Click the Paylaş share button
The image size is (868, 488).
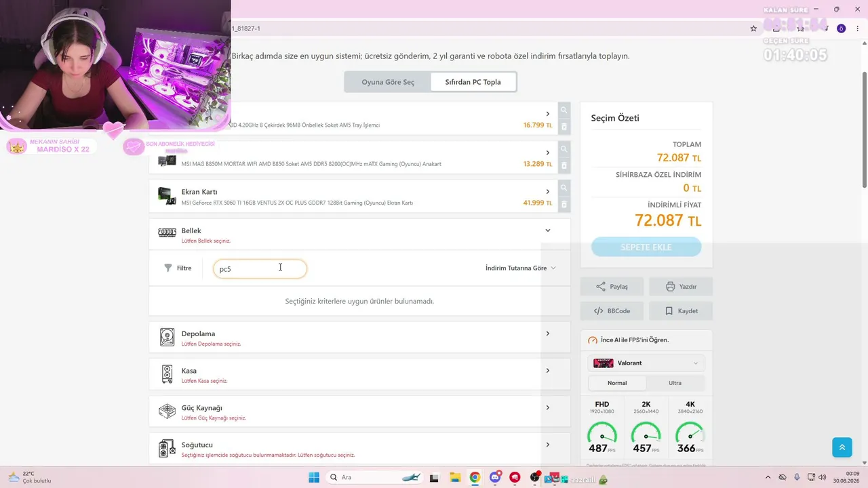pyautogui.click(x=612, y=287)
